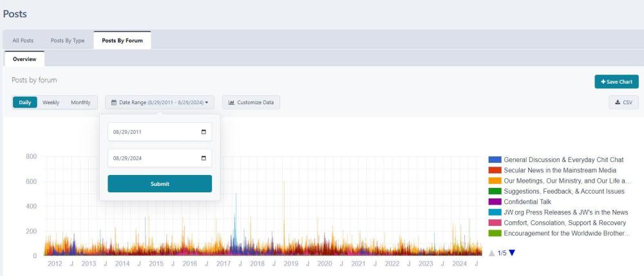The height and width of the screenshot is (276, 644).
Task: Select the Daily interval toggle
Action: (x=24, y=102)
